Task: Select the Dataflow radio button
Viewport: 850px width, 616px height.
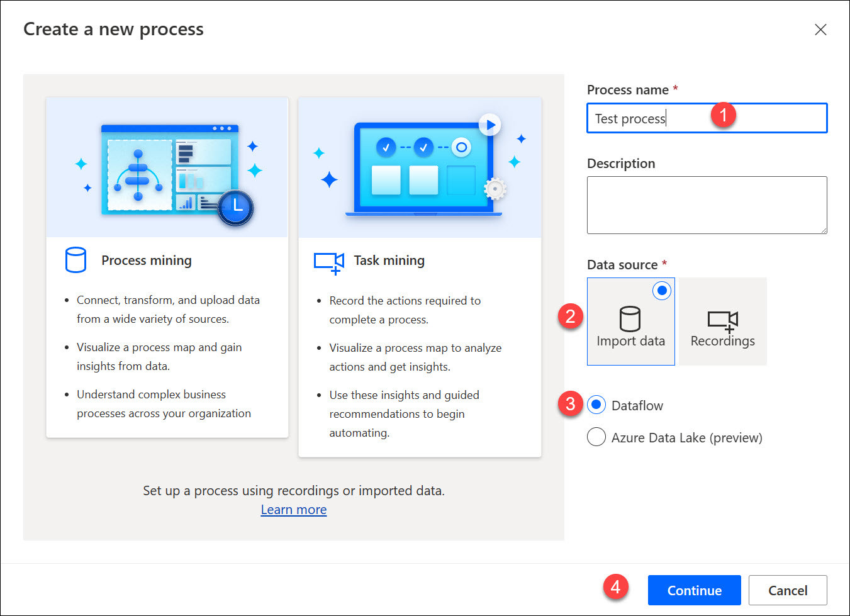Action: 596,405
